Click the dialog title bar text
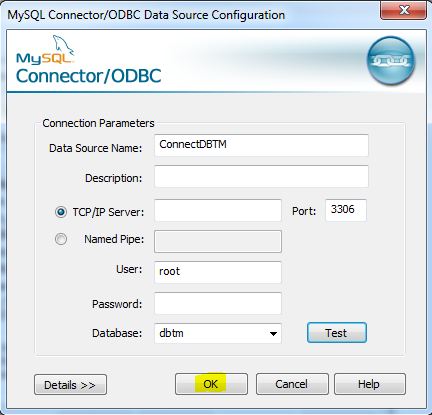The width and height of the screenshot is (432, 415). click(x=146, y=15)
